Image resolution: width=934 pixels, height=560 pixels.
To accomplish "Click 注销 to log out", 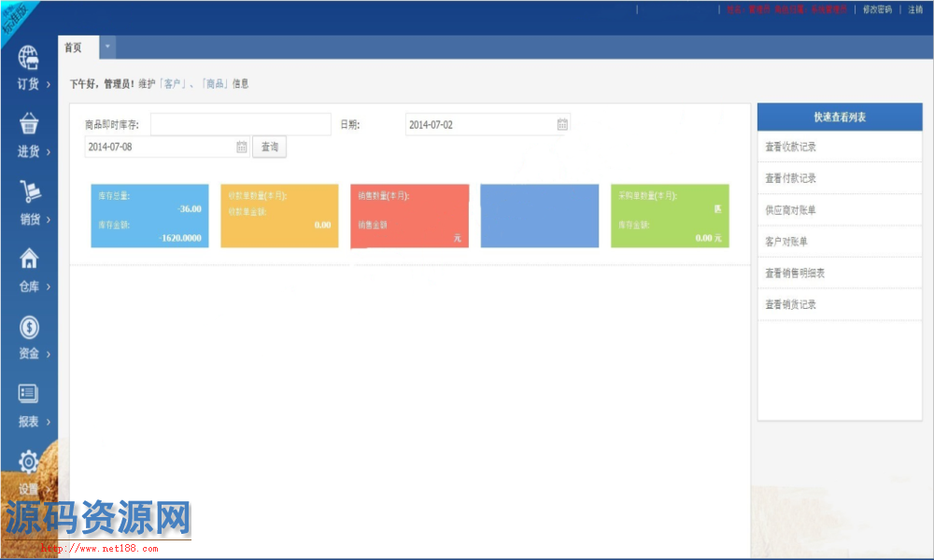I will coord(915,9).
